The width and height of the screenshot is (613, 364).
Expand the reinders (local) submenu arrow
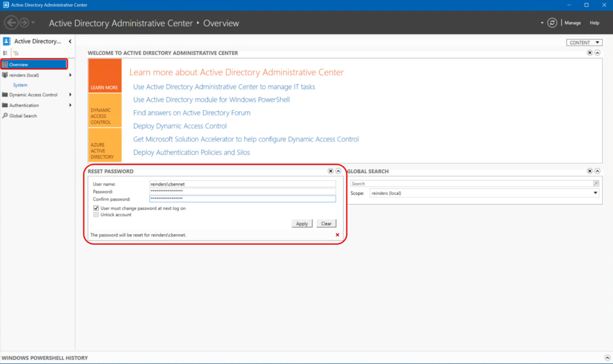tap(71, 75)
